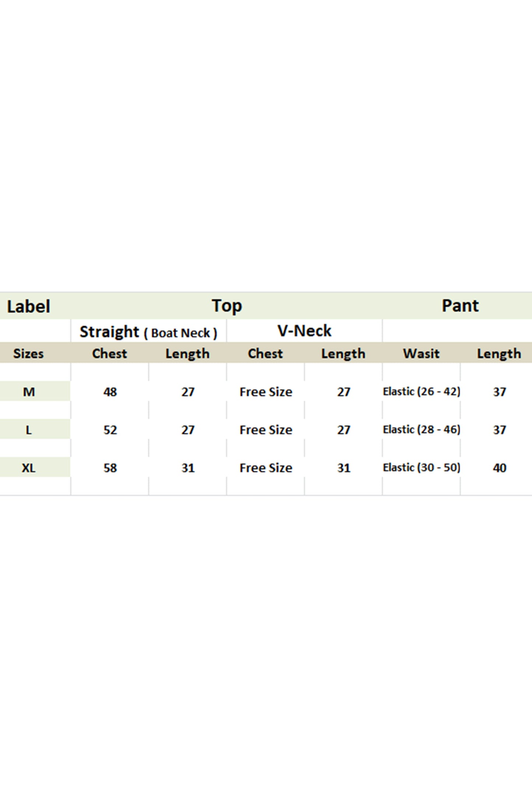This screenshot has width=532, height=798.
Task: Select Elastic (30 - 50) waist cell
Action: pyautogui.click(x=422, y=467)
